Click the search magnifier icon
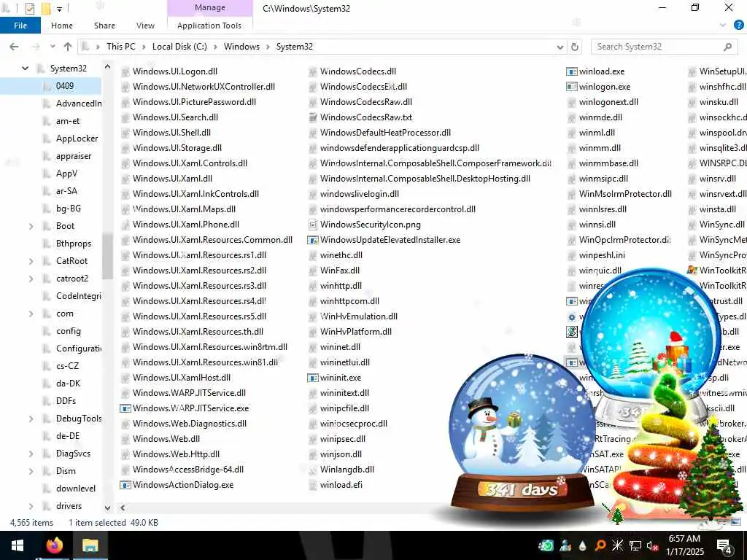This screenshot has height=560, width=747. 727,47
